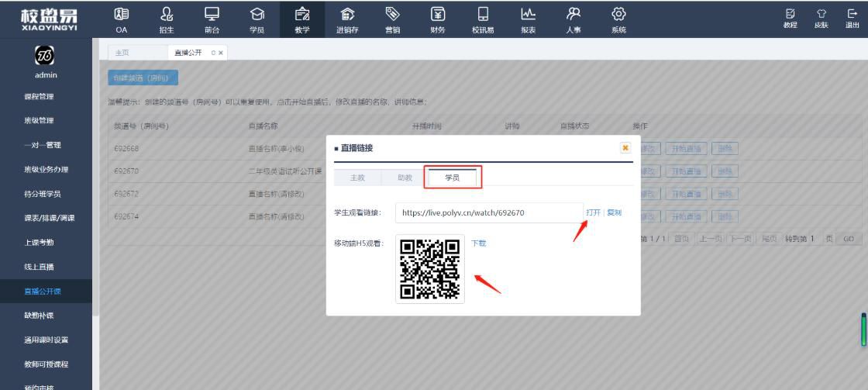Image resolution: width=868 pixels, height=390 pixels.
Task: Click the 下一页 pagination button
Action: coord(741,239)
